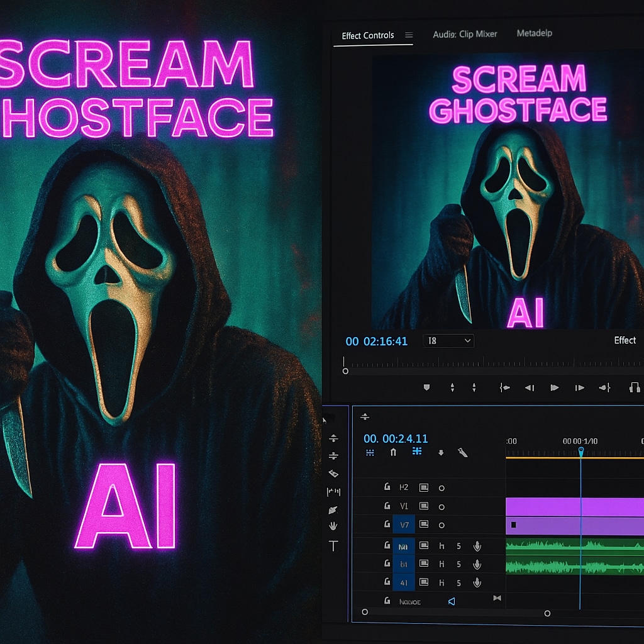Click the V1 track label
The height and width of the screenshot is (644, 644).
coord(404,506)
